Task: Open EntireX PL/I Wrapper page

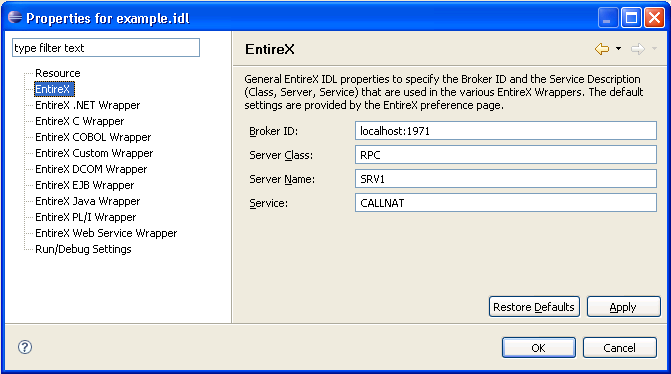Action: point(86,217)
